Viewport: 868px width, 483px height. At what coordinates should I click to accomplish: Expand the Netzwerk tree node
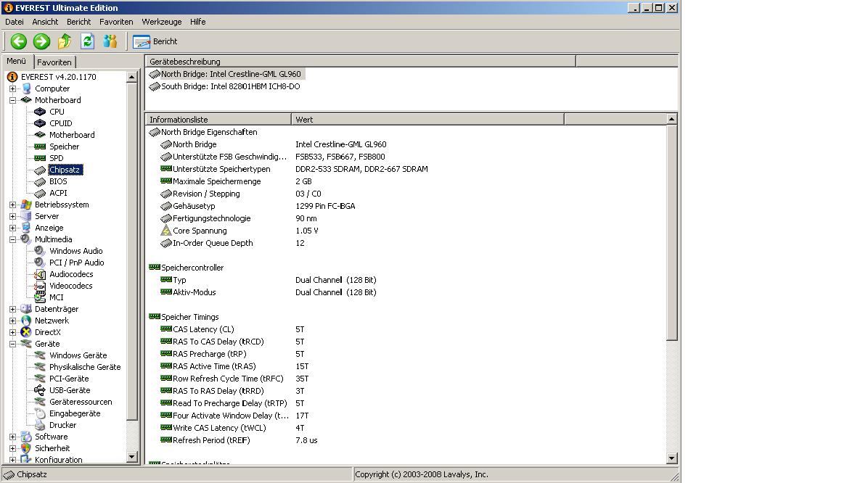pyautogui.click(x=12, y=321)
